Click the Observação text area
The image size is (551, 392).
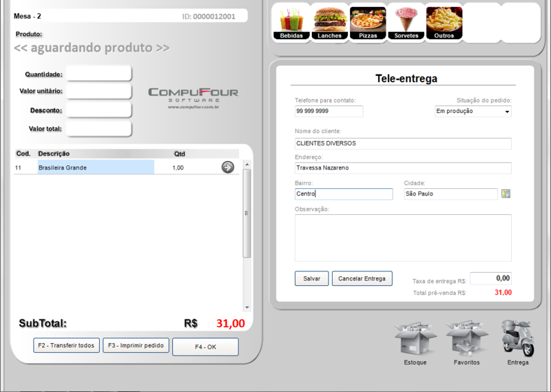(x=403, y=238)
